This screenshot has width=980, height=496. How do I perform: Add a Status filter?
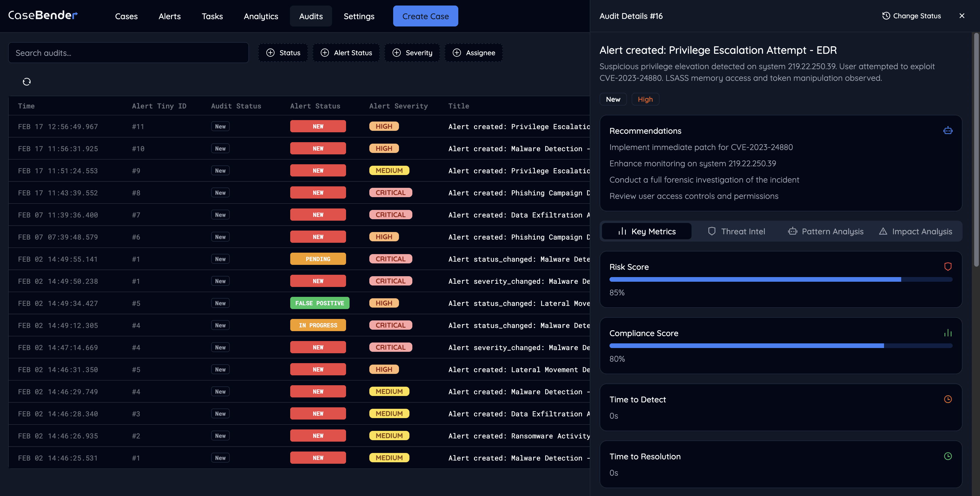pyautogui.click(x=283, y=53)
